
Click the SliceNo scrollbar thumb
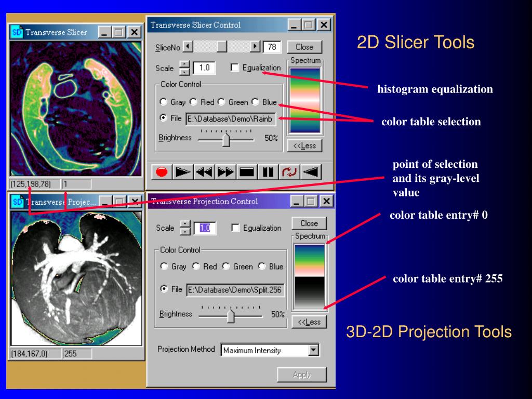(x=222, y=46)
